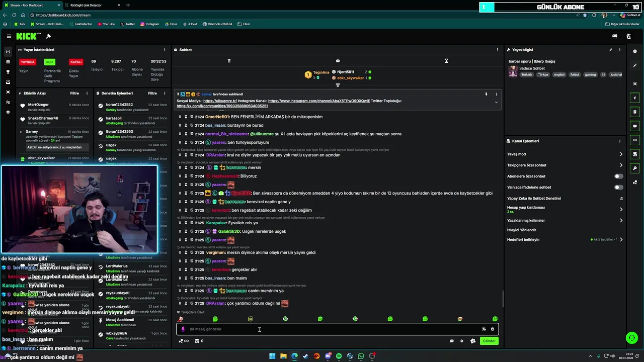The height and width of the screenshot is (362, 644).
Task: Open the YAYINDA stream status badge
Action: [28, 62]
